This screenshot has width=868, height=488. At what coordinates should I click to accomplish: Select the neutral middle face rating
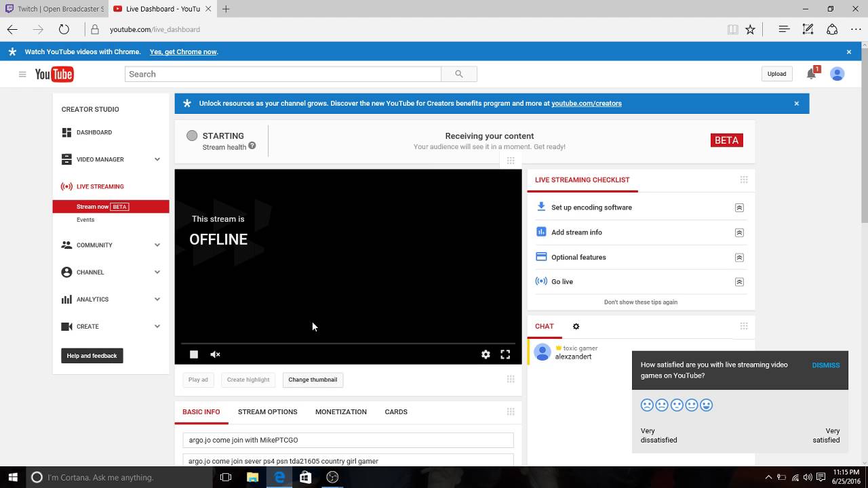677,405
